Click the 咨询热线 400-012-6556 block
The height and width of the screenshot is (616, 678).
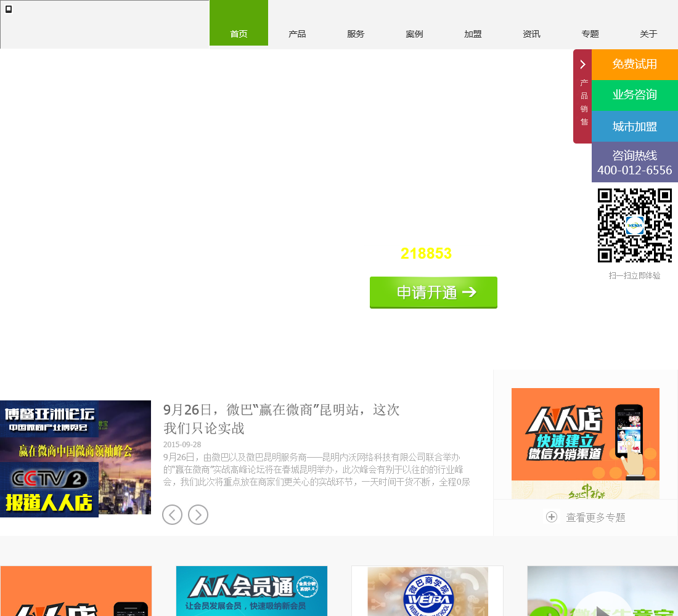coord(634,162)
